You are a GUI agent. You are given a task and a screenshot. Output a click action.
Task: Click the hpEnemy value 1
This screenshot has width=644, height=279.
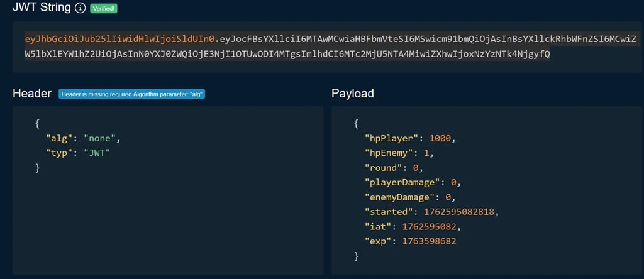[425, 153]
